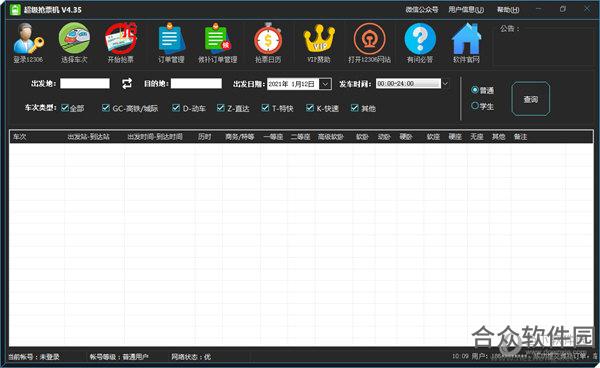This screenshot has width=600, height=368.
Task: Click the 二等座 column header
Action: [x=300, y=137]
